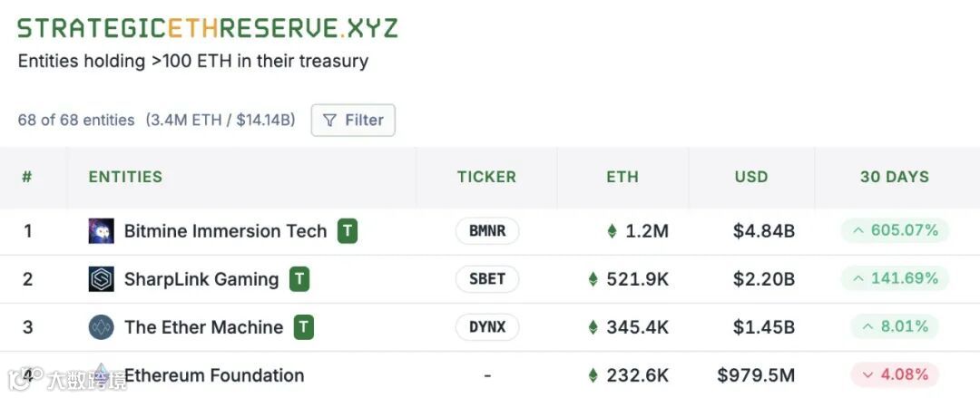Sort by the USD column header
980x398 pixels.
[751, 177]
